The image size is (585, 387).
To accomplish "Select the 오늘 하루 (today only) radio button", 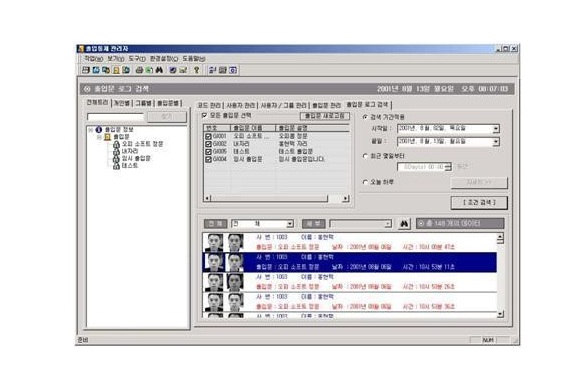I will (x=365, y=182).
